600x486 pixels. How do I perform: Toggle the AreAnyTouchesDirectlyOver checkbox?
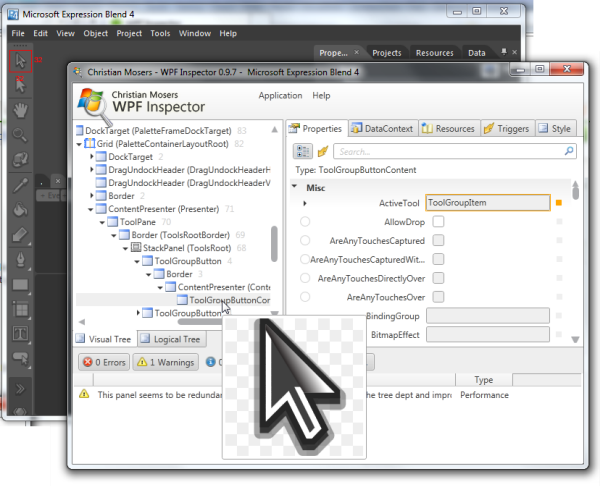click(x=439, y=278)
